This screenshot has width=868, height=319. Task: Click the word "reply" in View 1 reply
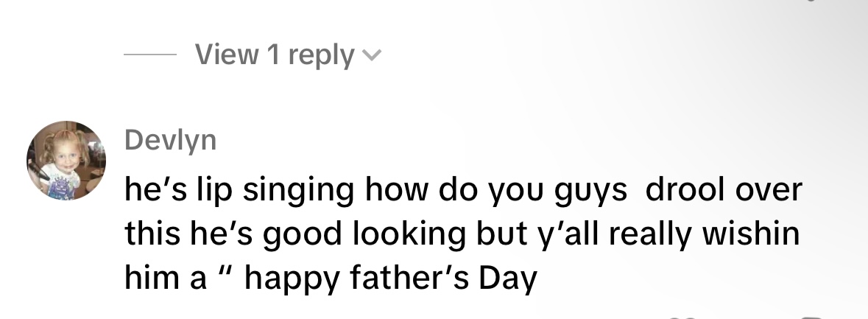tap(321, 56)
